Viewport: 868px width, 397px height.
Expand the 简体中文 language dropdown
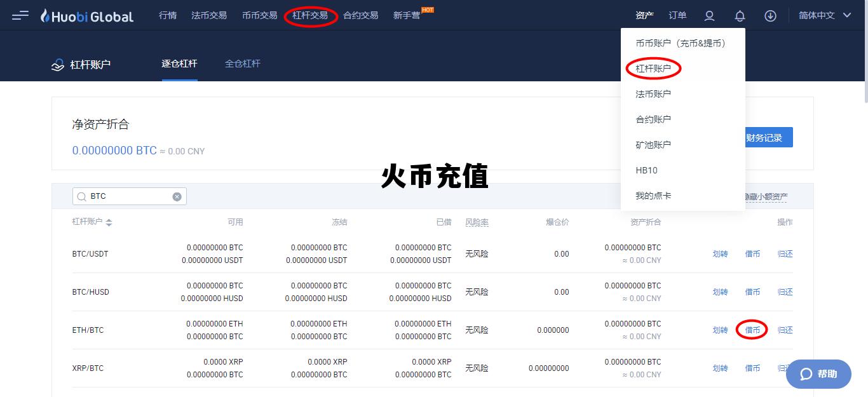[825, 15]
